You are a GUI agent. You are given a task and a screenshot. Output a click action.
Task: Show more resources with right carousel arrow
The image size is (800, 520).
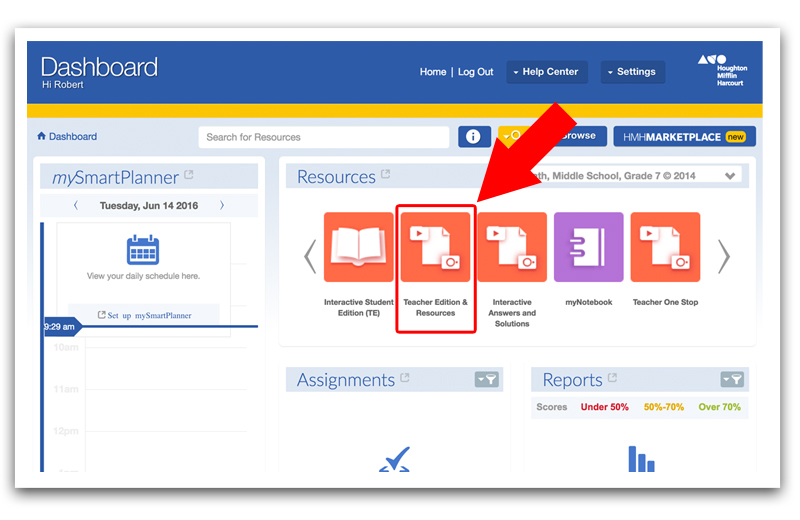tap(724, 257)
